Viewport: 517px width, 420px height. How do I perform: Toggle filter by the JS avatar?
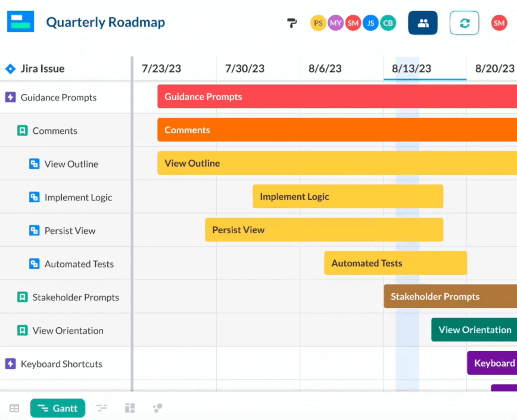pyautogui.click(x=370, y=23)
